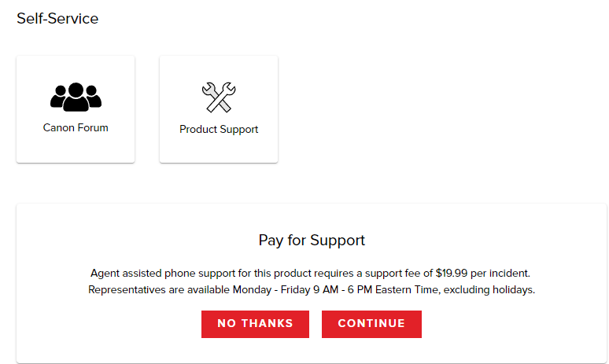Click the 'per incident' text
Screen dimensions: 609x364
[x=503, y=274]
